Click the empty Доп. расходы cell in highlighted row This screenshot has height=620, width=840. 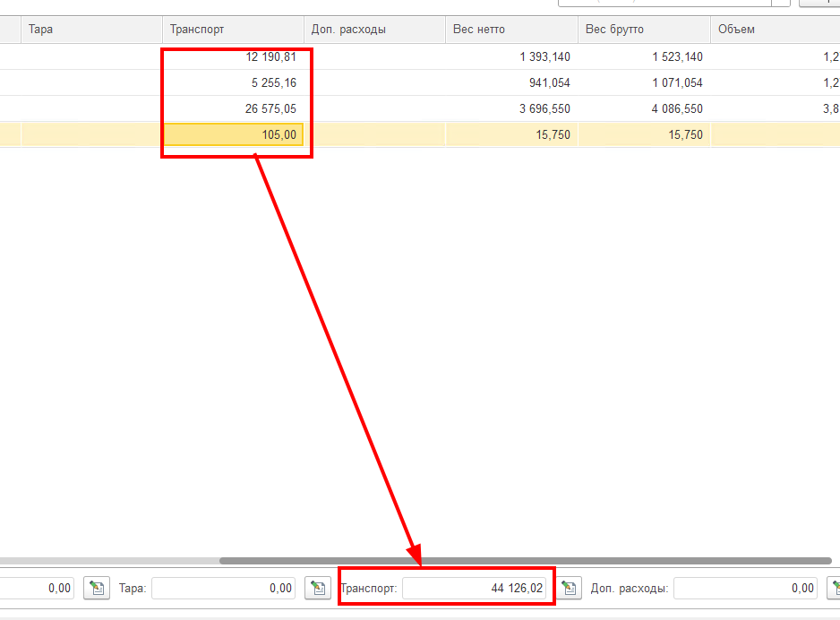(374, 134)
